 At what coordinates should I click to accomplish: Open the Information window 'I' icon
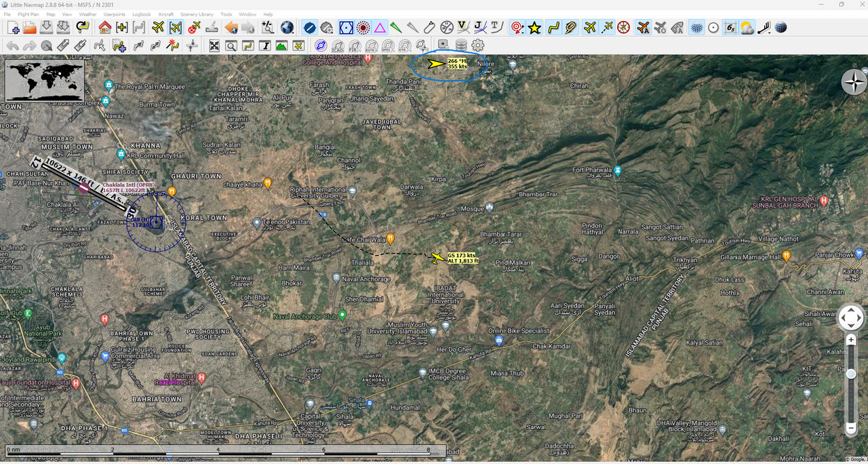(x=264, y=45)
